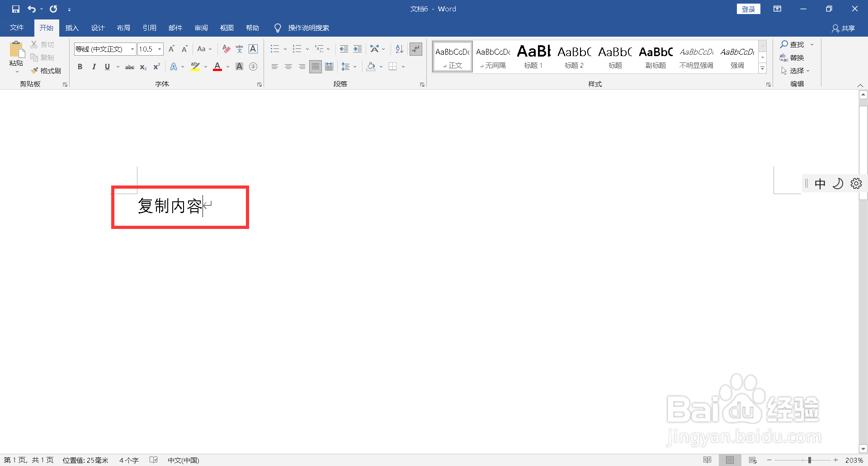Decrease the paragraph indent
Screen dimensions: 868x466
pyautogui.click(x=344, y=49)
